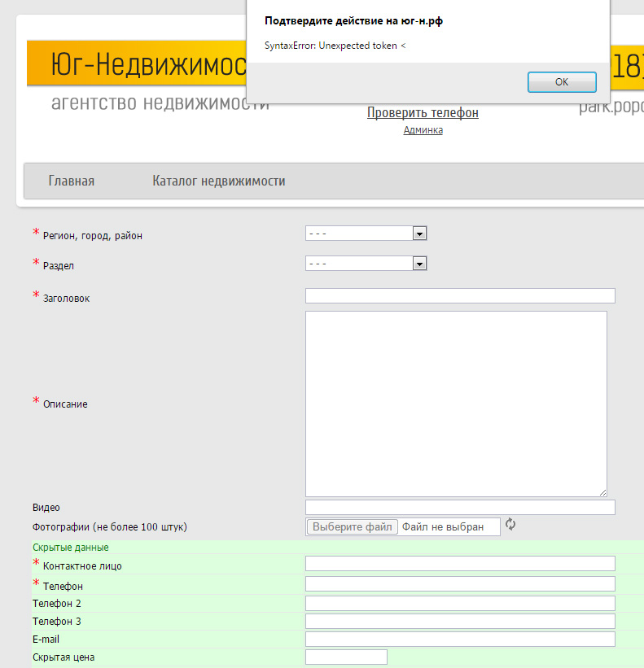The image size is (644, 668).
Task: Focus the Скрытая цена field
Action: [346, 657]
